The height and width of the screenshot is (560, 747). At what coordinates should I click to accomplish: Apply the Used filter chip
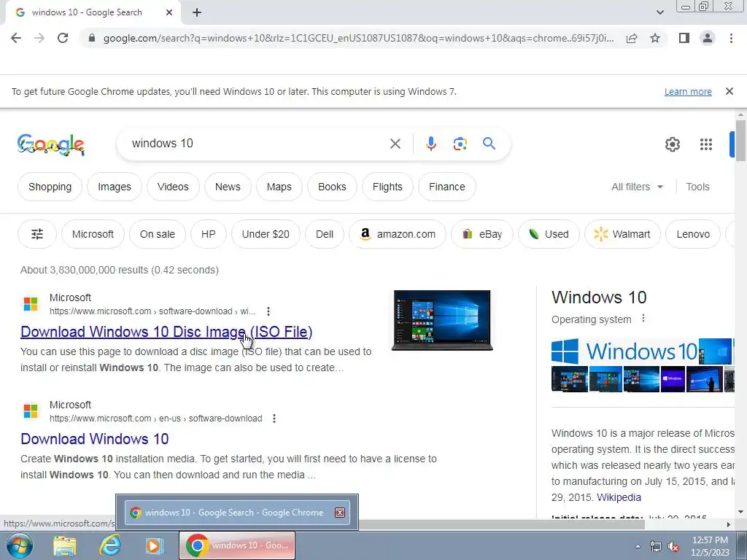[549, 234]
